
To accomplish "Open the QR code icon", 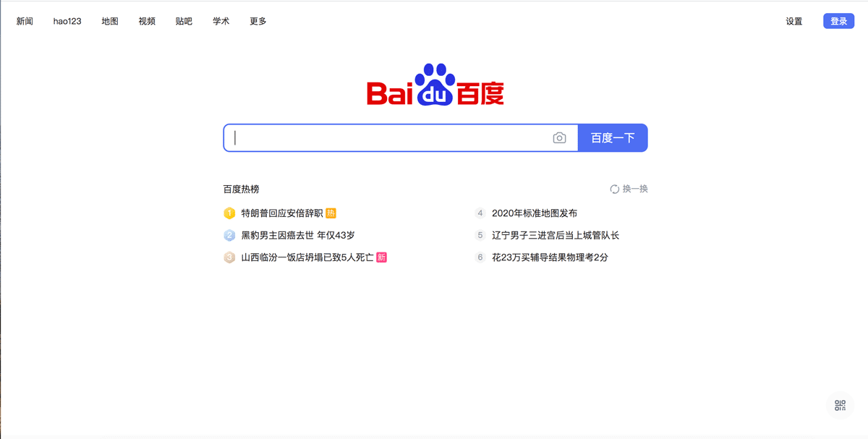I will 840,405.
